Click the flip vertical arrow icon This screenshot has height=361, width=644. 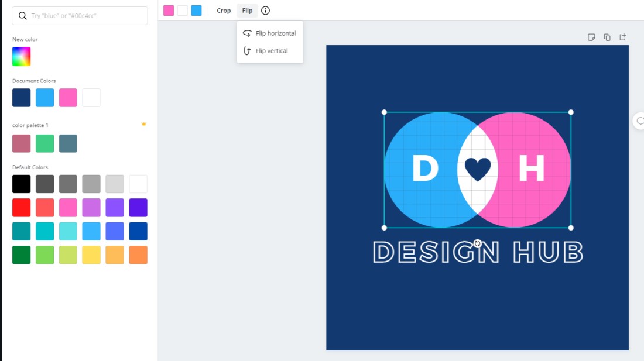tap(247, 51)
